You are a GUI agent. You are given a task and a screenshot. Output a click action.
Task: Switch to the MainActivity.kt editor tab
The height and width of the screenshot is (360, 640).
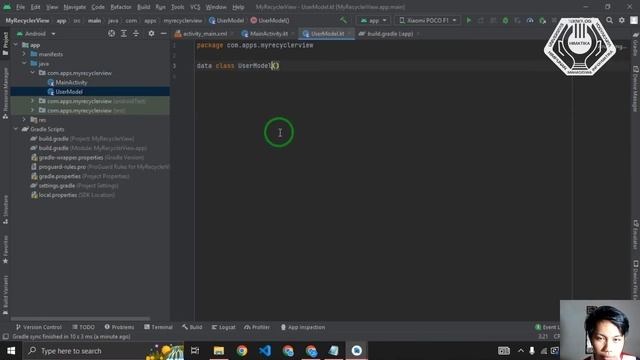[268, 34]
